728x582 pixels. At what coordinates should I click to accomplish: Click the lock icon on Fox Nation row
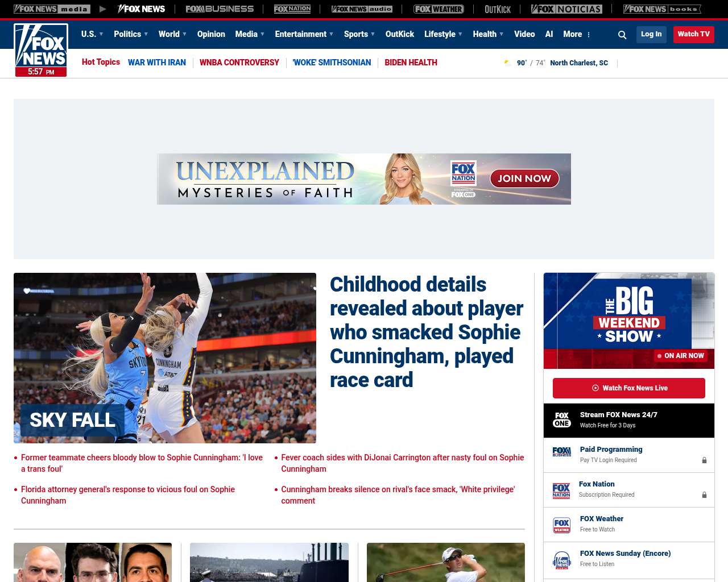(x=704, y=495)
